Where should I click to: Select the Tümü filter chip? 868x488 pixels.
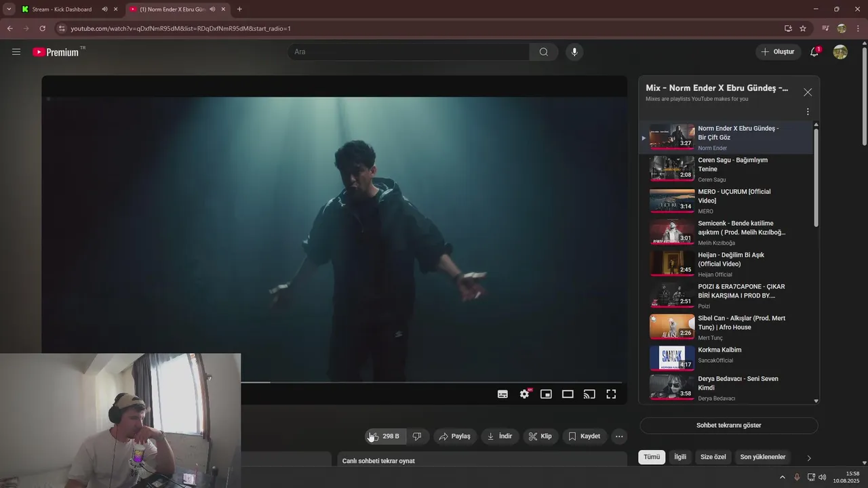click(x=652, y=457)
